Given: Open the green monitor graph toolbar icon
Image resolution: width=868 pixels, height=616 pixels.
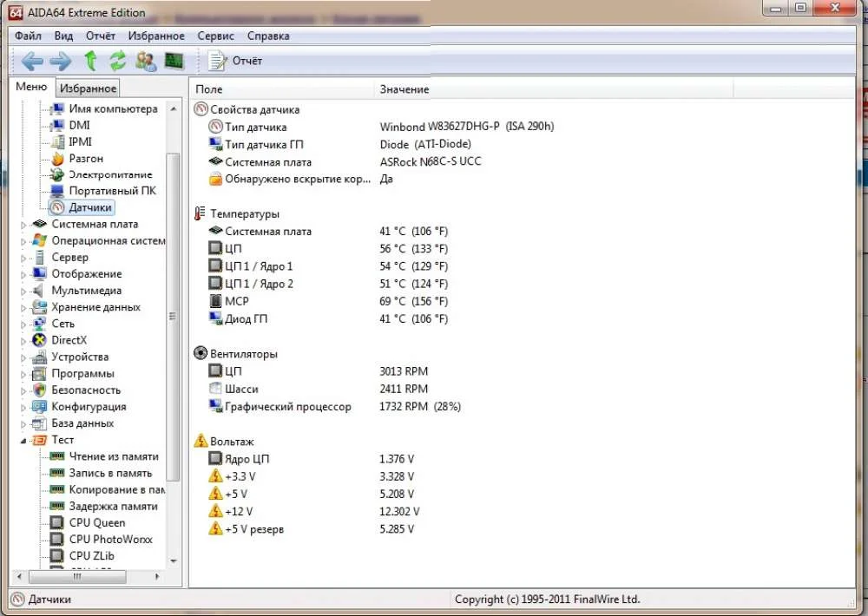Looking at the screenshot, I should [x=174, y=61].
